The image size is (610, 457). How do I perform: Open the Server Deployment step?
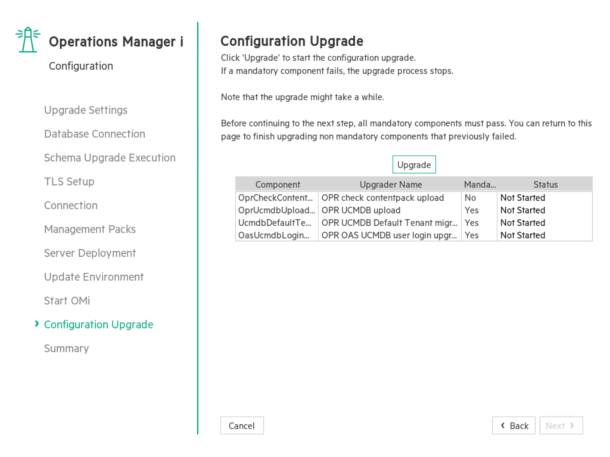coord(90,253)
